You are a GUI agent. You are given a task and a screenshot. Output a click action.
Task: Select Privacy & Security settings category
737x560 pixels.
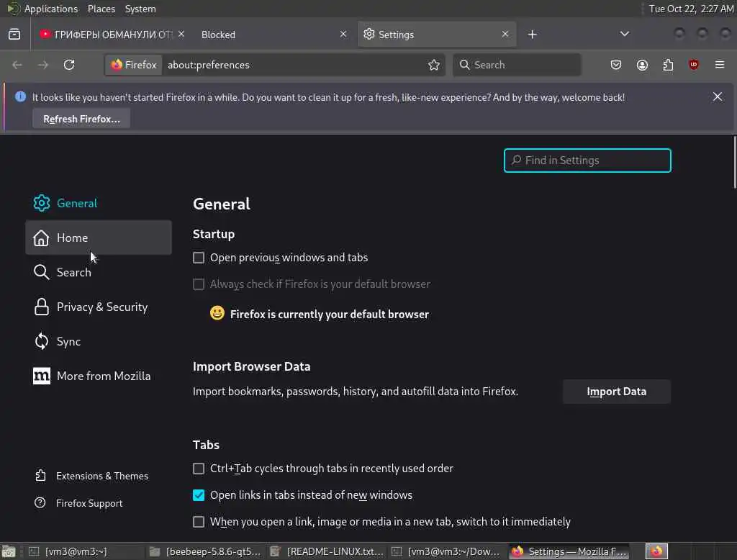pyautogui.click(x=101, y=307)
